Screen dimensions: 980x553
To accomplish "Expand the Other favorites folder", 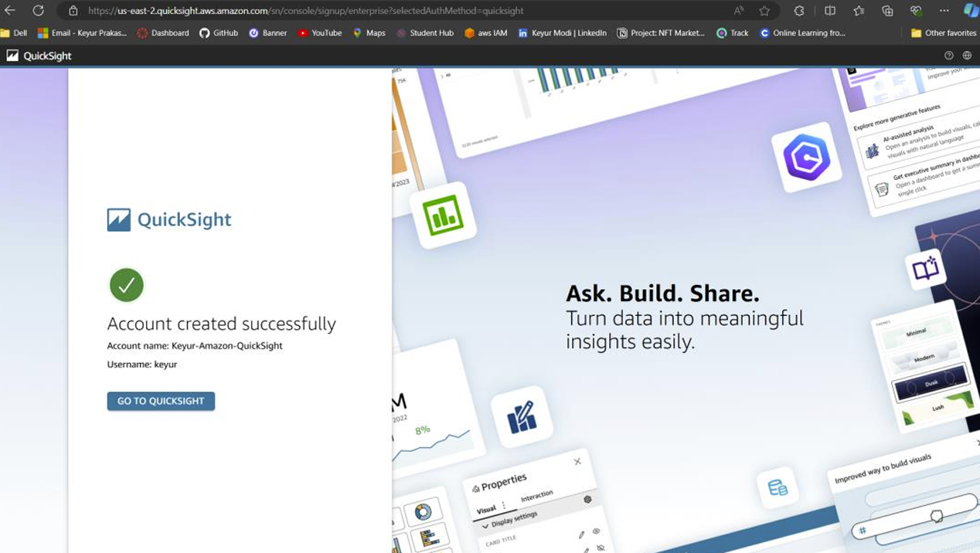I will tap(944, 33).
